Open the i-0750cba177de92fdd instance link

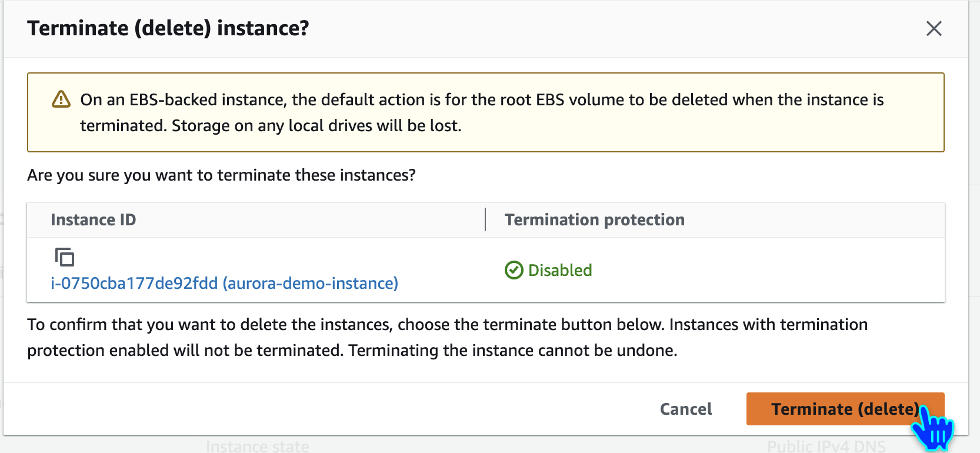click(x=224, y=284)
